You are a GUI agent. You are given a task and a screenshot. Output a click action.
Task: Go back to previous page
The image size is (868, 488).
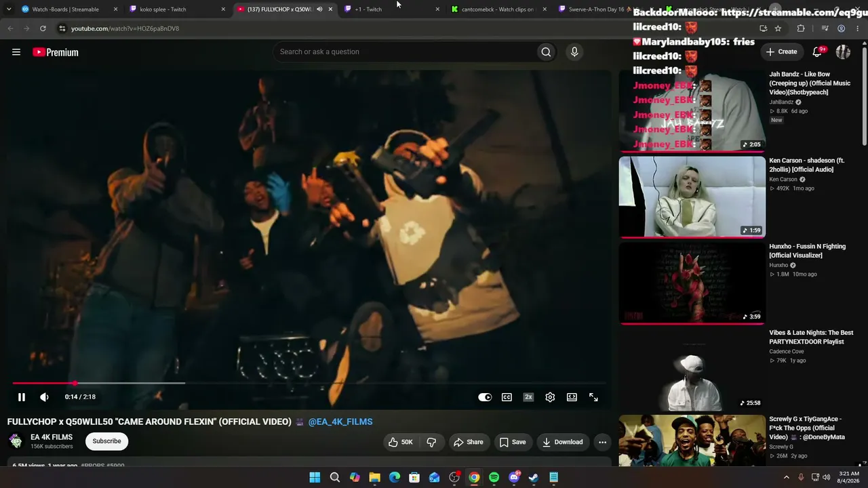coord(10,28)
